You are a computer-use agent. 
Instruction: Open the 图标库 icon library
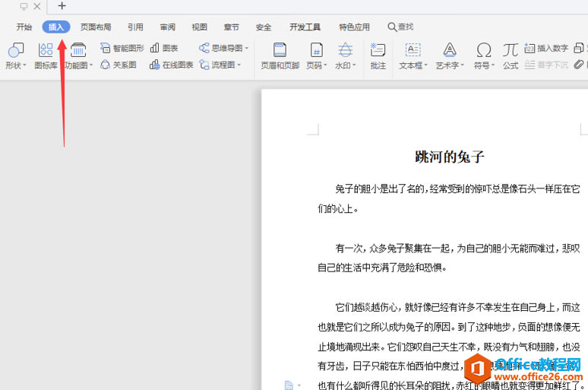pyautogui.click(x=46, y=56)
